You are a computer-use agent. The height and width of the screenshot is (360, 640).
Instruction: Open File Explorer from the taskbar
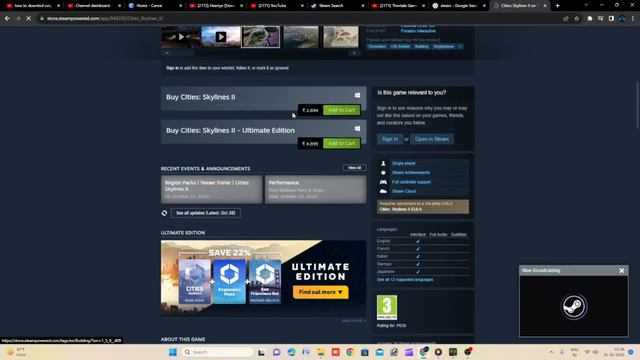[x=320, y=352]
